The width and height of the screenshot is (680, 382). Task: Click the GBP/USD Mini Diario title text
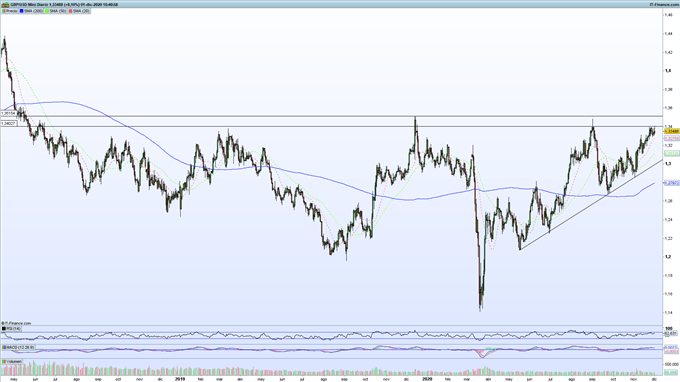click(29, 4)
